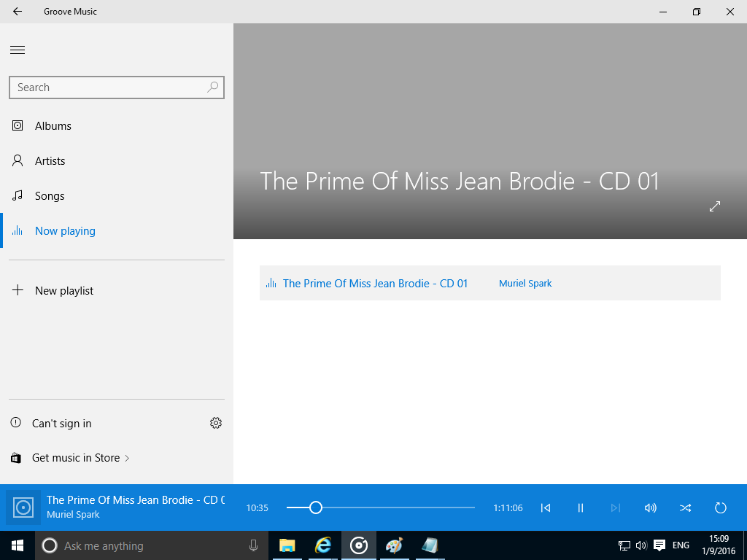Screen dimensions: 747x560
Task: Open settings gear icon
Action: point(216,423)
